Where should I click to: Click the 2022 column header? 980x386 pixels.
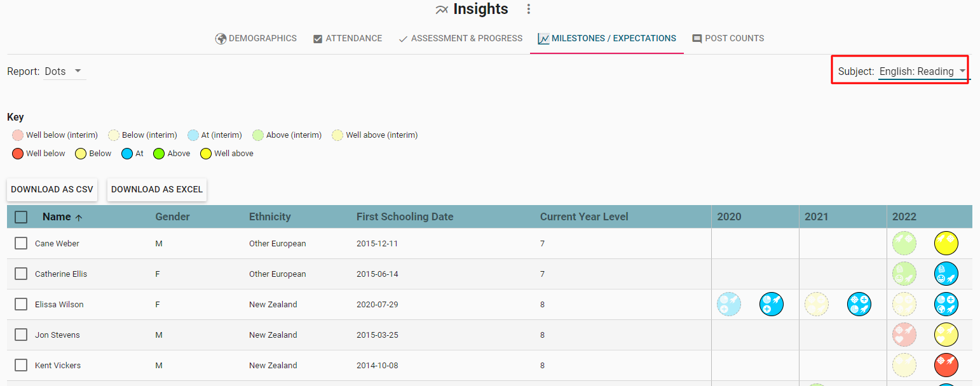click(904, 217)
